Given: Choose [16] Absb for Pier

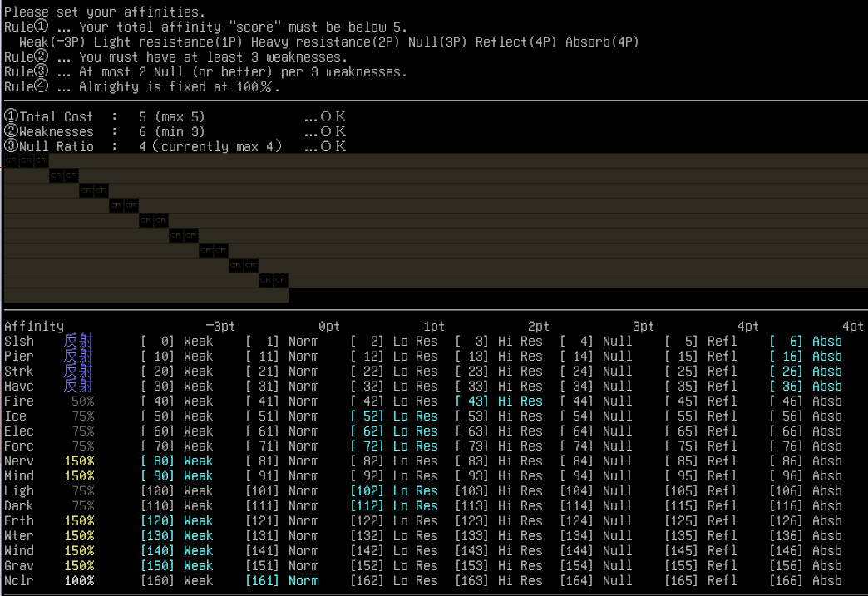Looking at the screenshot, I should tap(806, 357).
